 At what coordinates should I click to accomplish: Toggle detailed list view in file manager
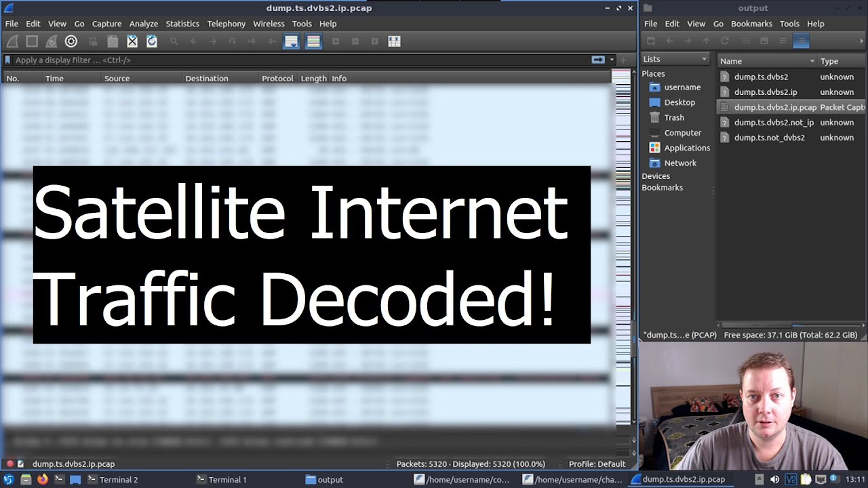[801, 41]
